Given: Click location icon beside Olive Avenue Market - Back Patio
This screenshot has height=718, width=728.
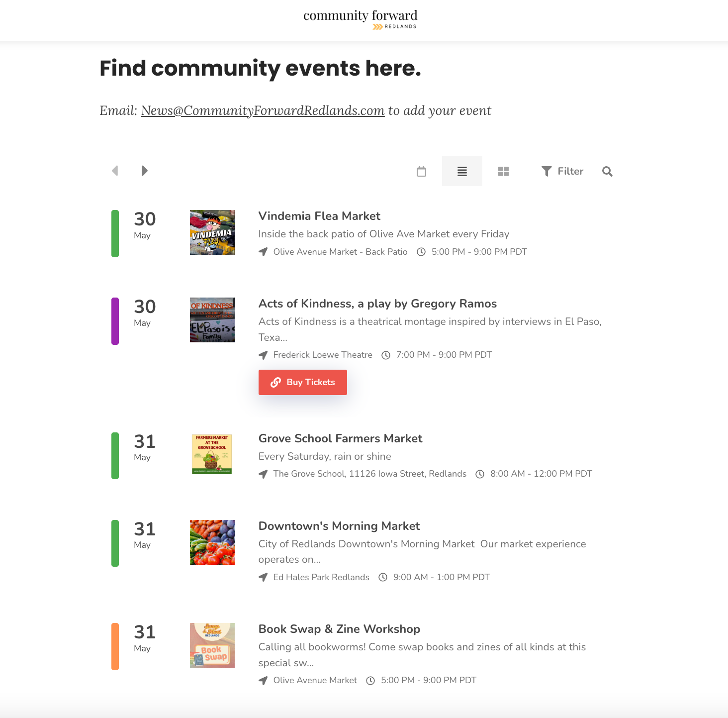Looking at the screenshot, I should [x=263, y=252].
